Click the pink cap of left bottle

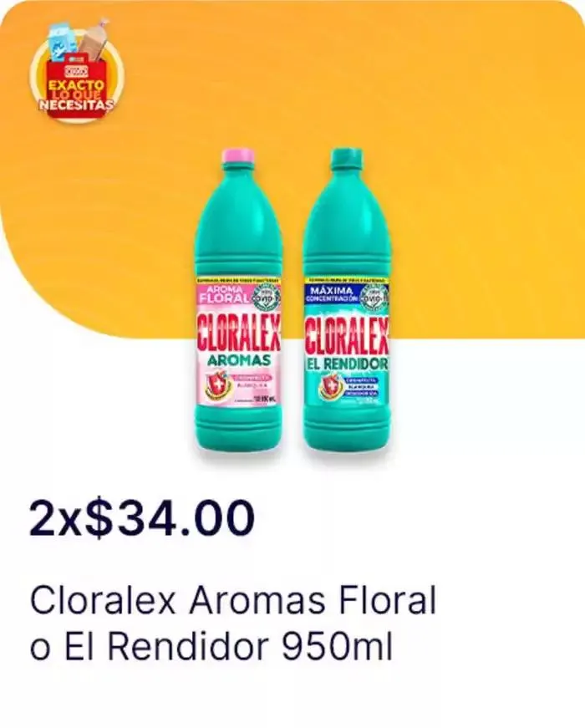(238, 157)
